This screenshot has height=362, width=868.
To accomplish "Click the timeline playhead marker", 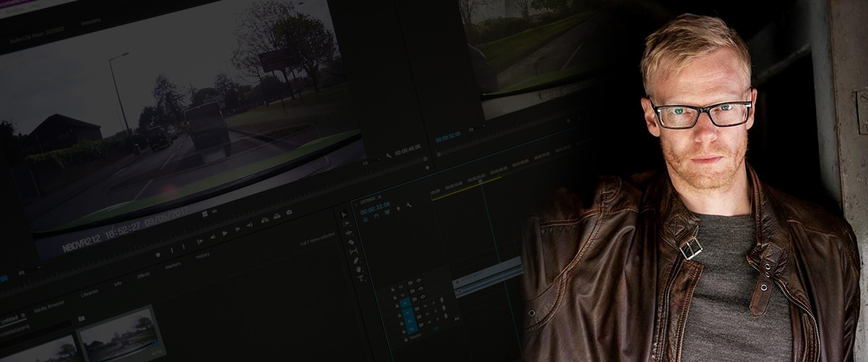I will click(480, 181).
